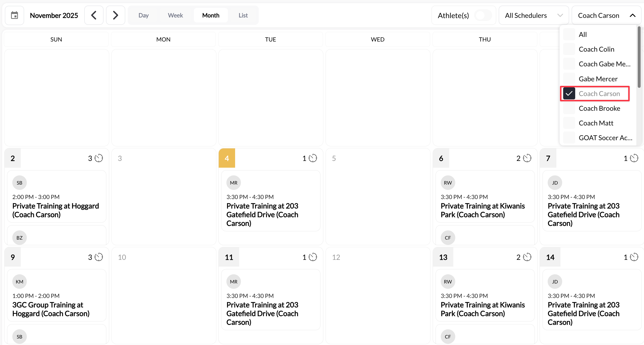Click clock icon on November 11

pos(313,257)
